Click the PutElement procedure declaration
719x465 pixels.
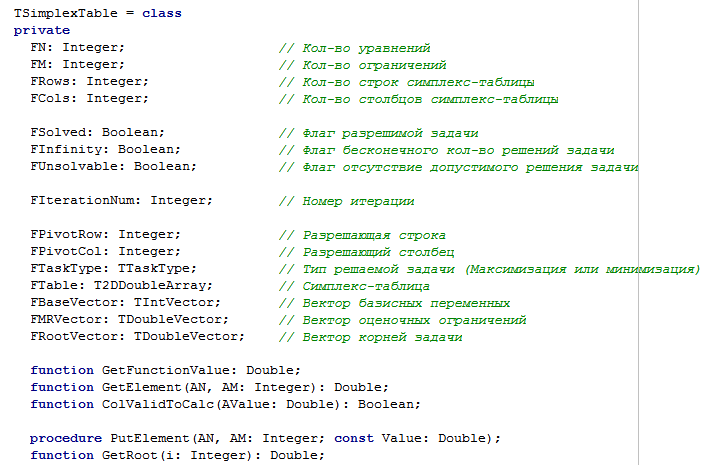point(265,438)
